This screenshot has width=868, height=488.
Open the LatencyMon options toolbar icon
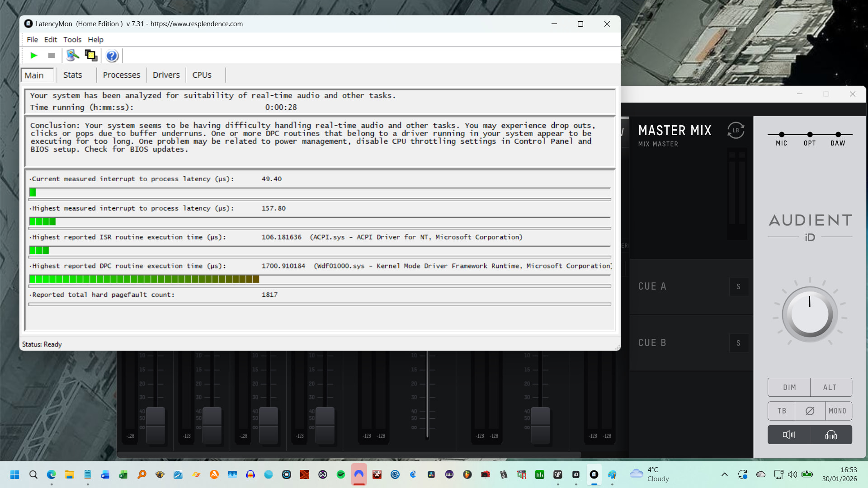[72, 56]
